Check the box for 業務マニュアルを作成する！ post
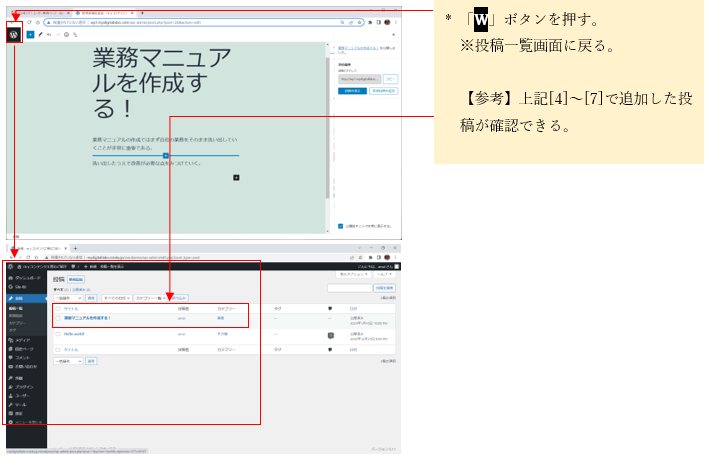Screen dimensions: 712x455 [57, 318]
